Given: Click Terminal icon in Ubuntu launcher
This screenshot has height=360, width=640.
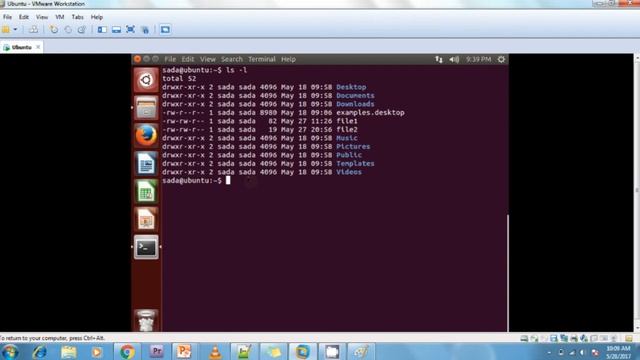Looking at the screenshot, I should tap(146, 247).
